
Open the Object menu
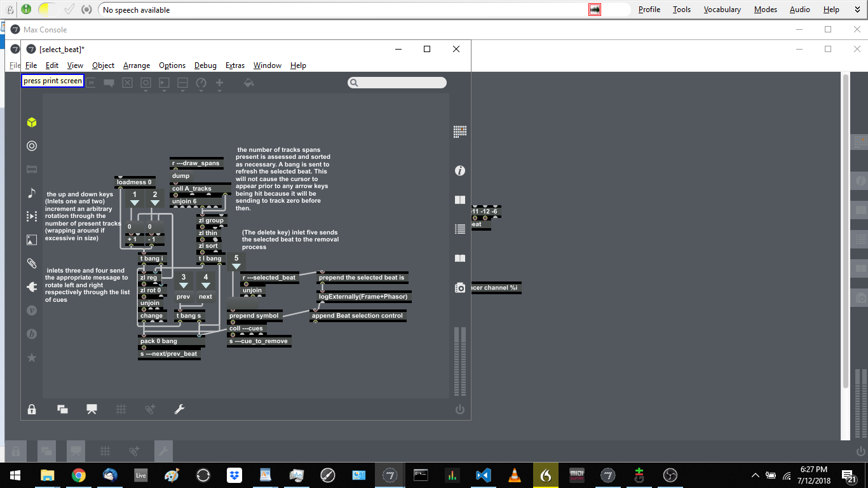click(x=103, y=65)
